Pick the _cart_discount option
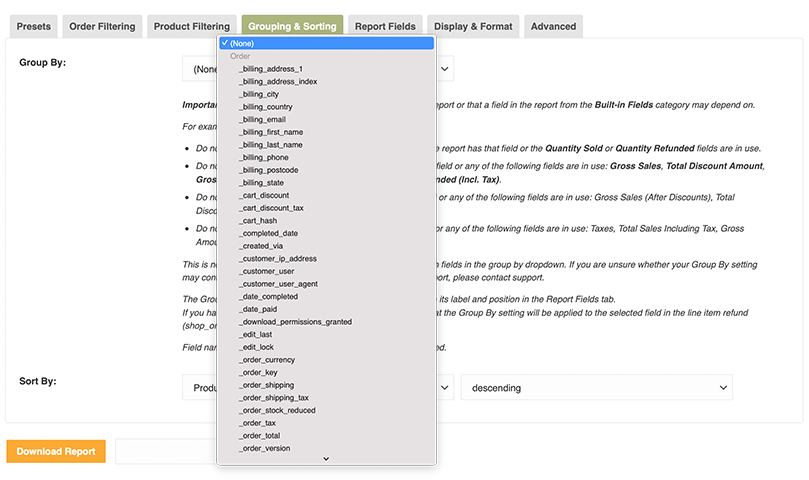809x480 pixels. (x=264, y=196)
